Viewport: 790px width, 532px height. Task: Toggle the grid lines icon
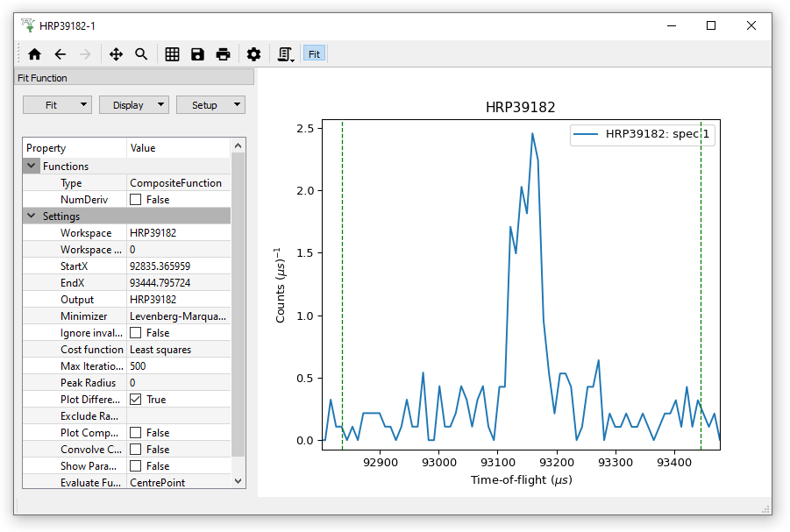point(173,54)
